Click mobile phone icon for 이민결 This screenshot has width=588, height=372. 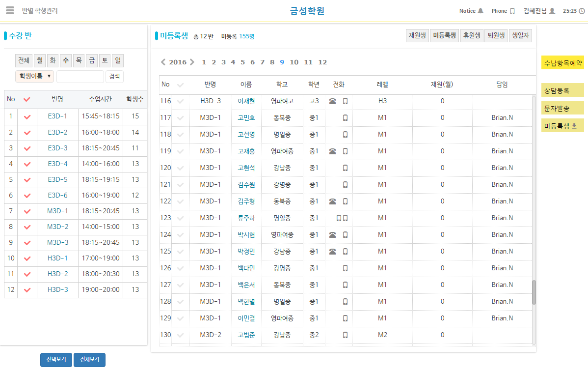pyautogui.click(x=346, y=318)
